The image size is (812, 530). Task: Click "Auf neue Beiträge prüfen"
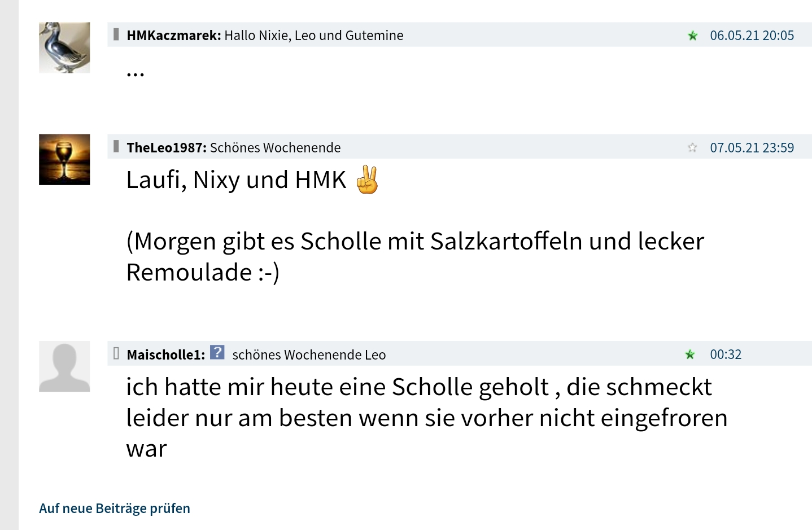point(115,509)
